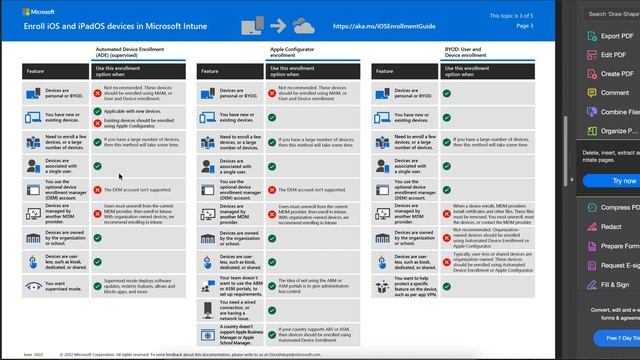Click chat icon beside 'Your team doesn't want to use the ABM'
640x360 pixels.
click(x=208, y=286)
